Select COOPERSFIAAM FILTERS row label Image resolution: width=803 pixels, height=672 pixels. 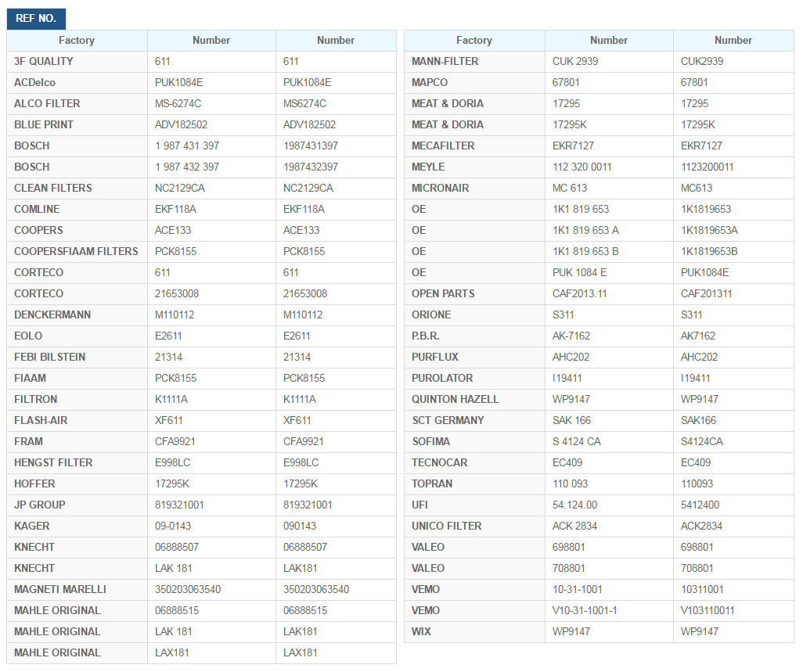click(76, 252)
